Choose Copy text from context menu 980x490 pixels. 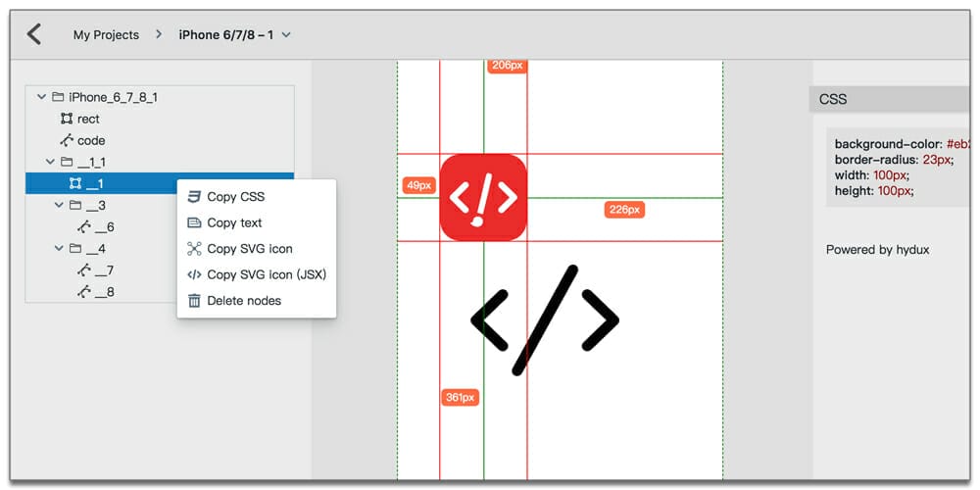(235, 222)
